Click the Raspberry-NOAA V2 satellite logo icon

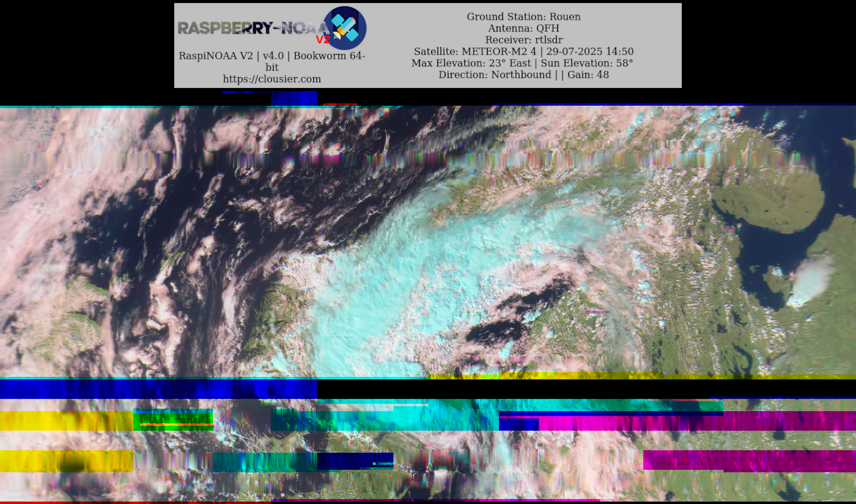(344, 28)
